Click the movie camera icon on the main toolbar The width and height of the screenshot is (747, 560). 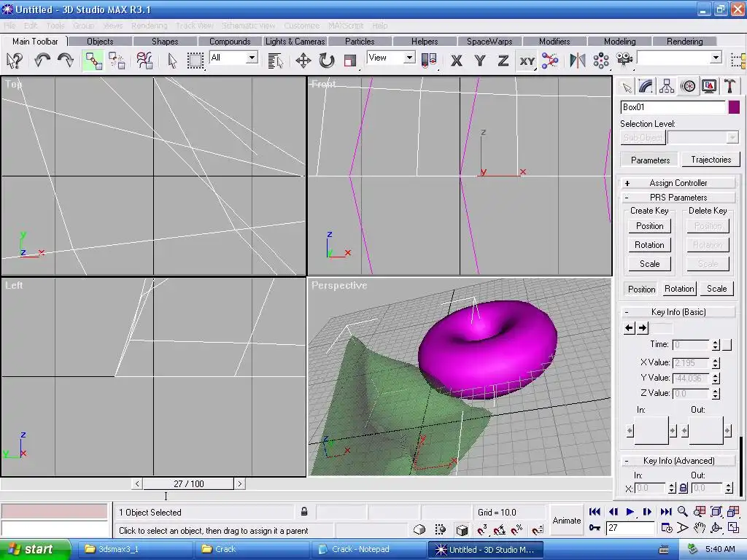click(x=624, y=60)
